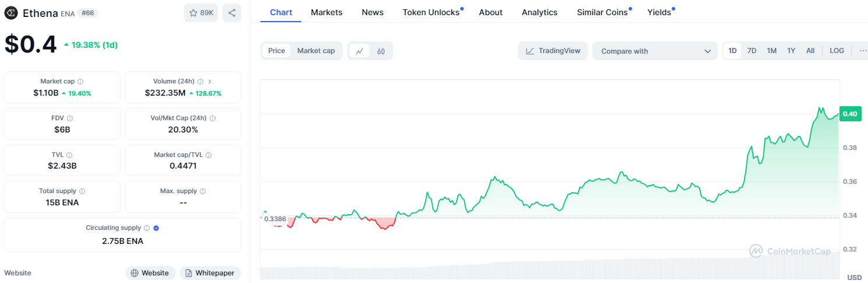
Task: Click the $1.10B market cap value
Action: click(46, 93)
